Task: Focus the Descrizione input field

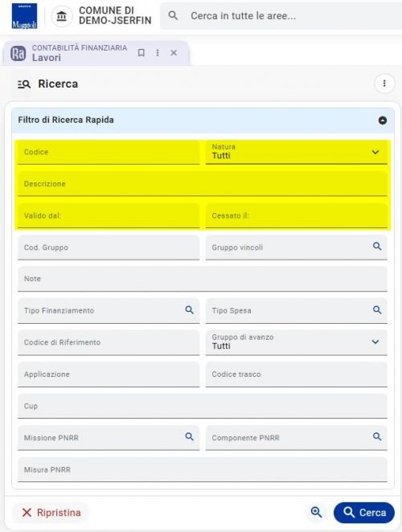Action: (203, 184)
